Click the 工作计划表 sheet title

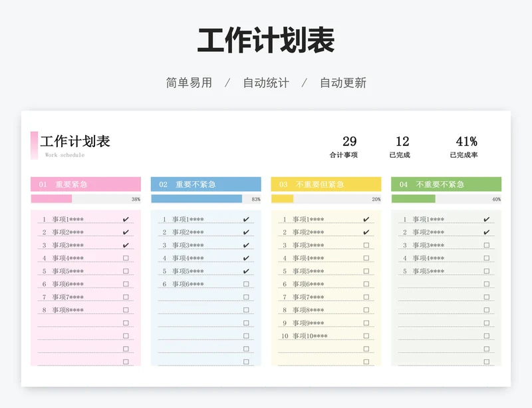pos(75,141)
